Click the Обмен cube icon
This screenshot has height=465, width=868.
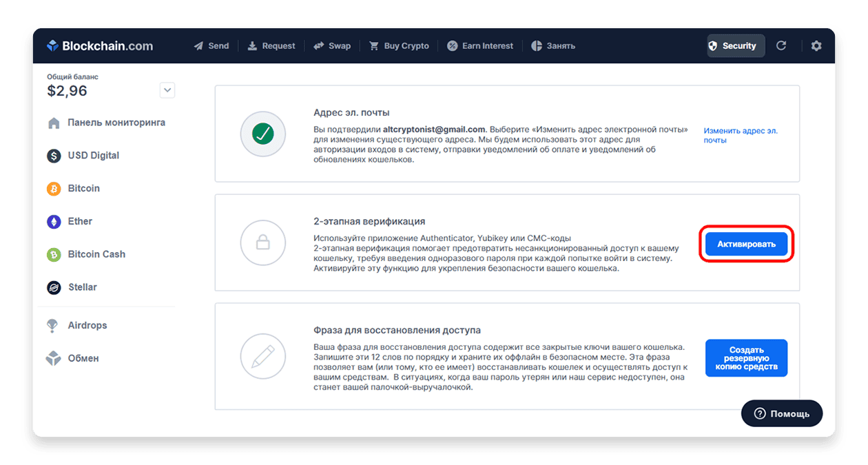click(53, 358)
